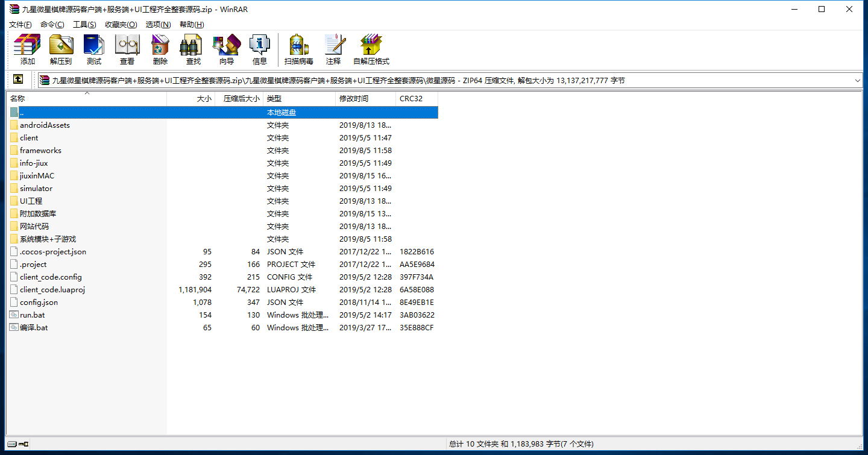Image resolution: width=868 pixels, height=455 pixels.
Task: Click the 解压到 (Extract To) toolbar icon
Action: tap(60, 49)
